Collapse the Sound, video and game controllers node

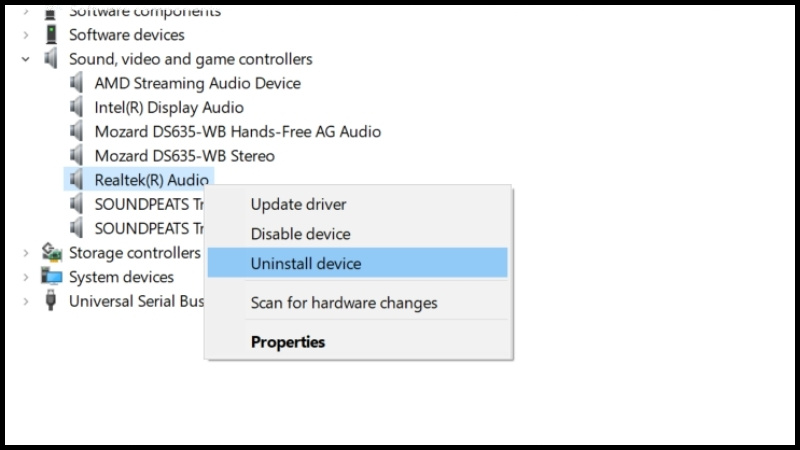pyautogui.click(x=26, y=59)
